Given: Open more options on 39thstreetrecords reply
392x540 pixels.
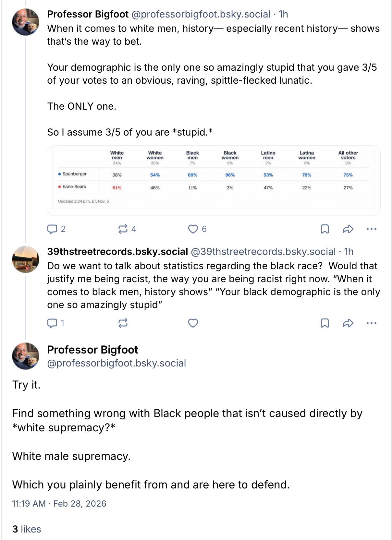Looking at the screenshot, I should pos(371,323).
